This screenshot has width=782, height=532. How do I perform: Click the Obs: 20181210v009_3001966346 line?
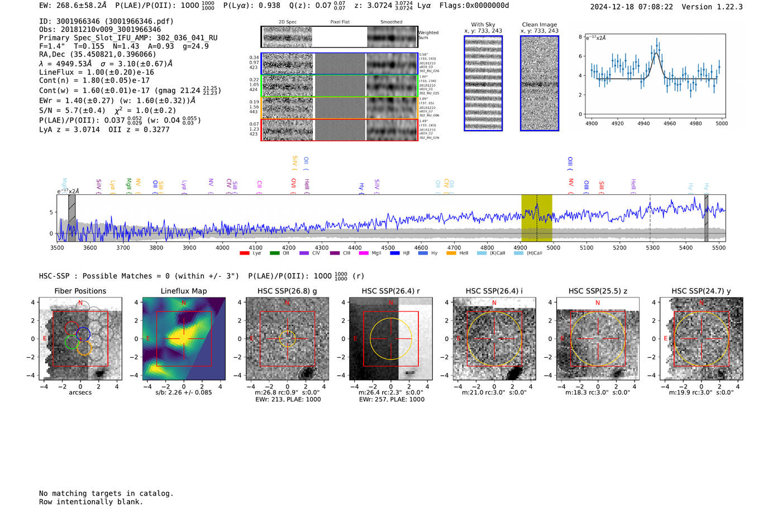[x=100, y=30]
